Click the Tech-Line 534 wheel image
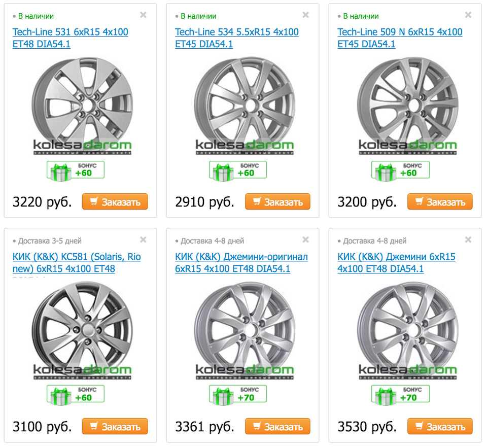 pyautogui.click(x=244, y=101)
